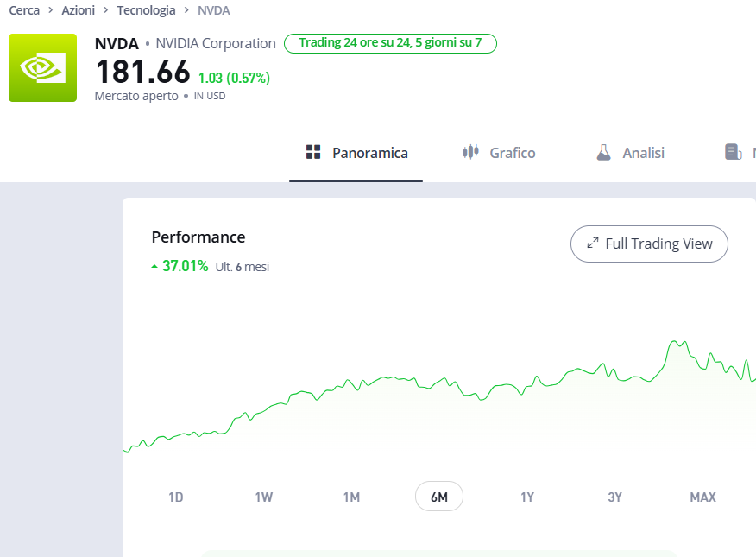Switch to the Grafico tab
Image resolution: width=756 pixels, height=557 pixels.
[x=499, y=153]
